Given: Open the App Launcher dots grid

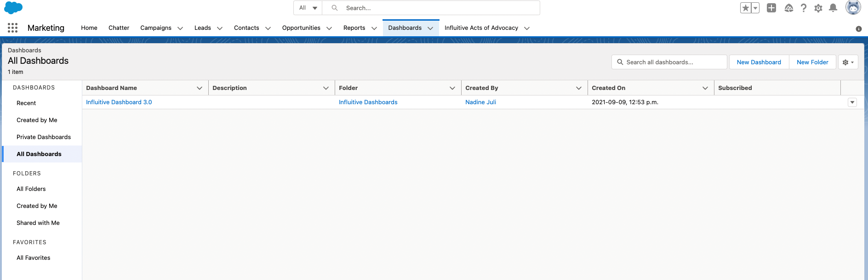Looking at the screenshot, I should pos(13,28).
